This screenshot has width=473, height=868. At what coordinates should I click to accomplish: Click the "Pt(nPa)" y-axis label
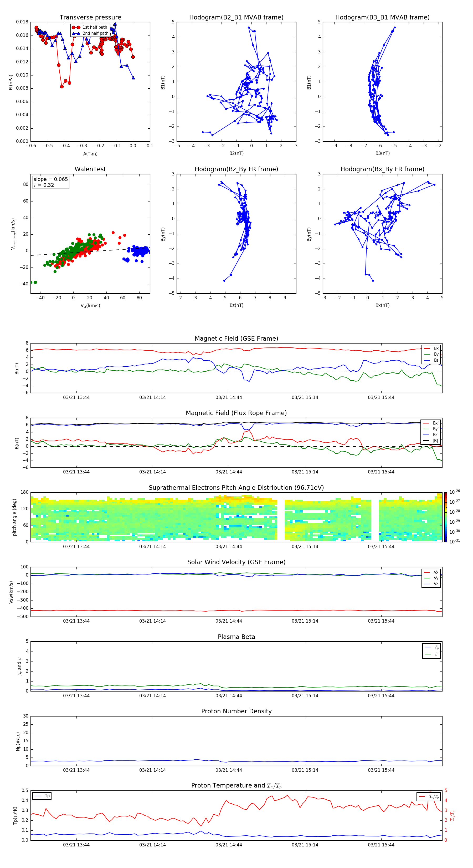point(11,82)
